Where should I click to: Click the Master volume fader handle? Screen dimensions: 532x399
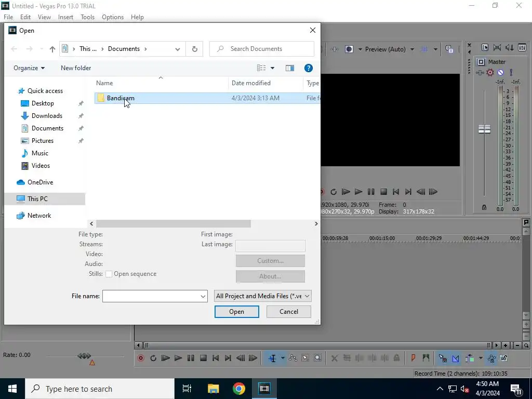click(484, 129)
